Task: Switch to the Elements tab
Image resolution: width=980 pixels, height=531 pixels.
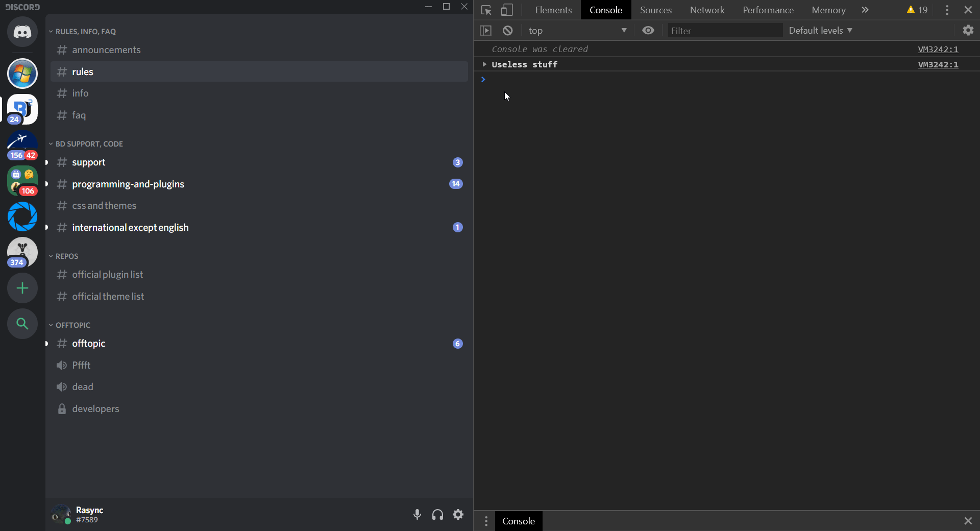Action: pyautogui.click(x=553, y=10)
